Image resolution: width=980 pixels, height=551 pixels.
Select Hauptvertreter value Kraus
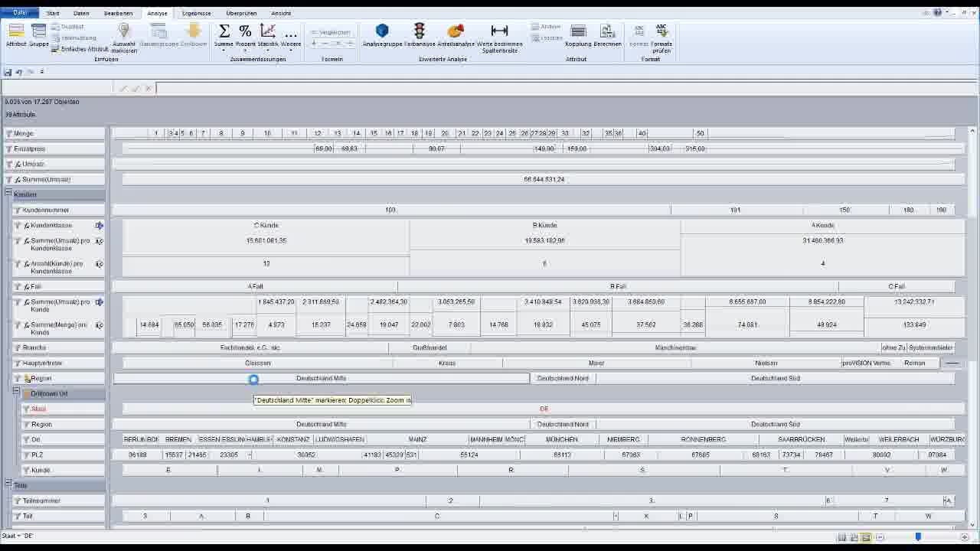pos(447,363)
